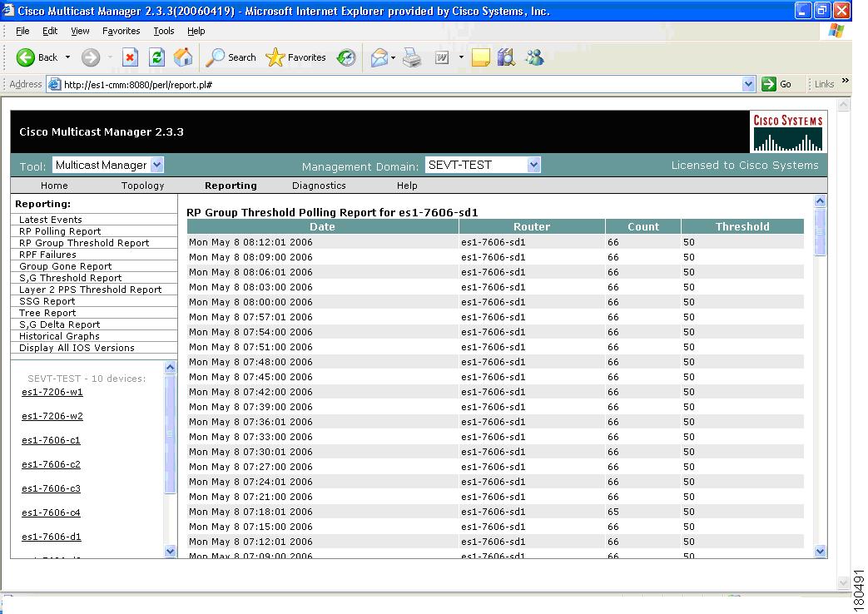Screen dimensions: 868x614
Task: Click the Stop page loading icon
Action: [x=130, y=57]
